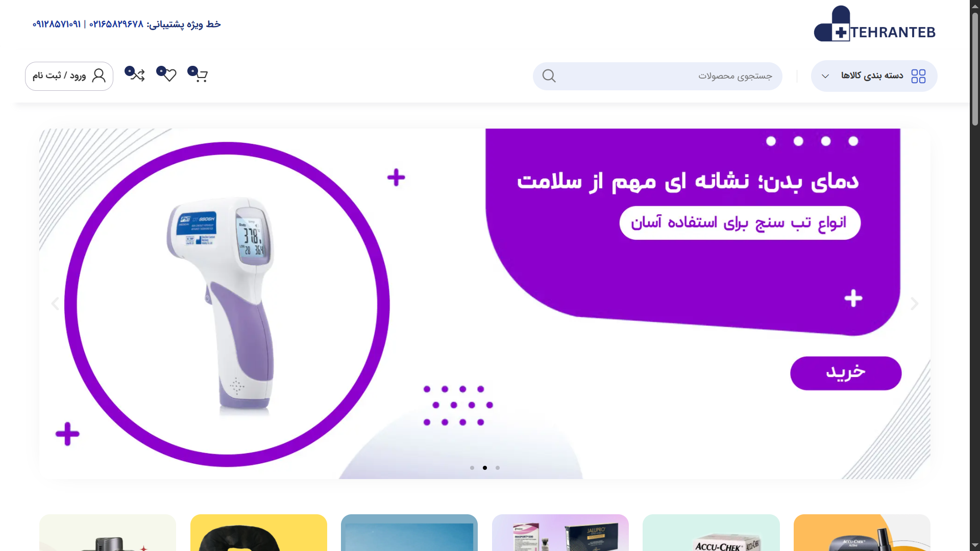The width and height of the screenshot is (980, 551).
Task: Select the third slider pagination dot
Action: [498, 468]
